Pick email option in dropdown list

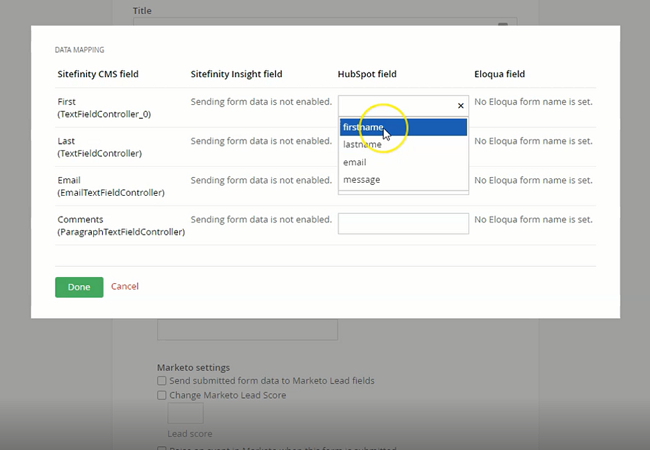click(x=403, y=162)
